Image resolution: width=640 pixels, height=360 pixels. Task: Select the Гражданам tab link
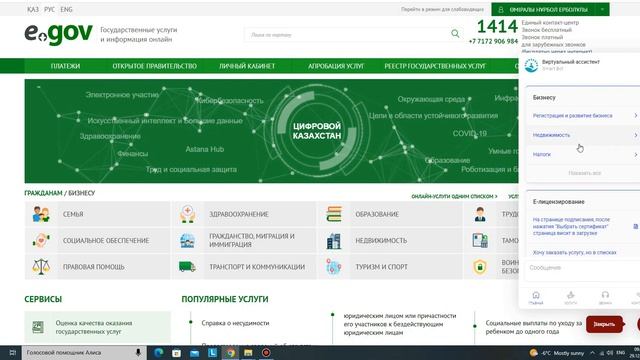43,193
